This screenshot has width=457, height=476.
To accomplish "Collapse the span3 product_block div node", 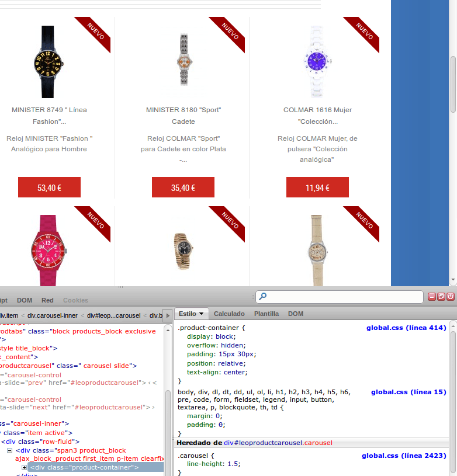I will (10, 450).
